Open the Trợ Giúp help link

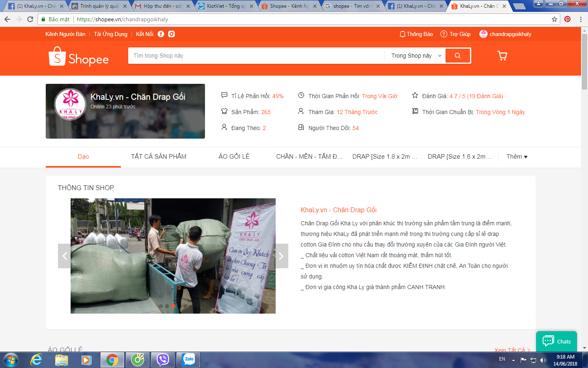[x=456, y=34]
